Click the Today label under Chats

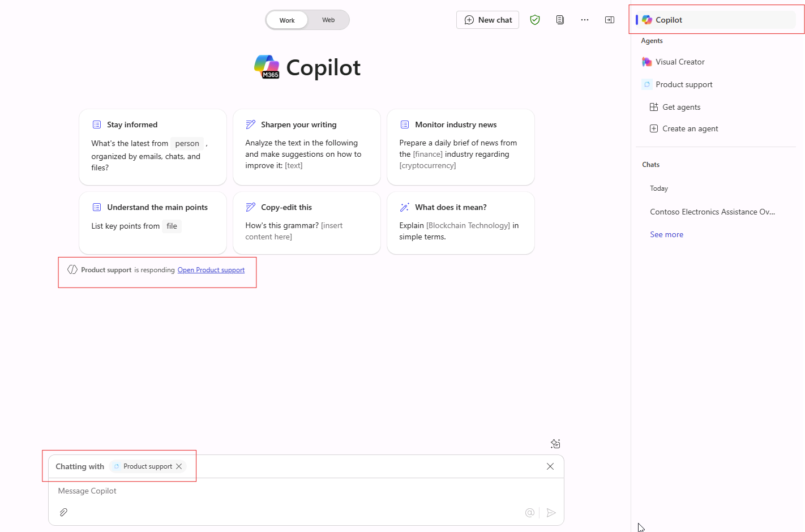(x=659, y=188)
